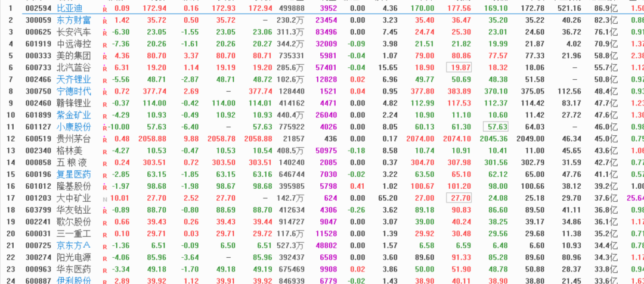Screen dimensions: 644x284
Task: Click the R marker next to 长安汽车
Action: pyautogui.click(x=105, y=32)
